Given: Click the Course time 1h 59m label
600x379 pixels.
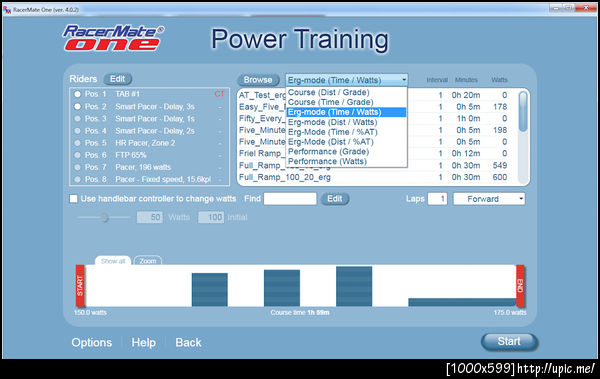Looking at the screenshot, I should 300,312.
